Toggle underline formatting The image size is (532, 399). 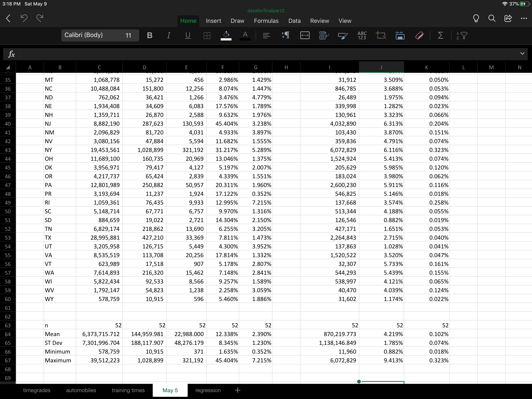click(x=188, y=36)
